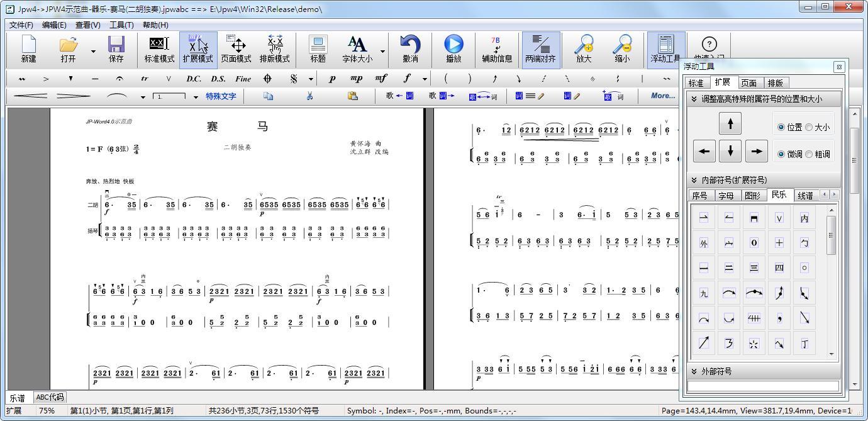Insert decrescendo hairpin

pos(74,96)
